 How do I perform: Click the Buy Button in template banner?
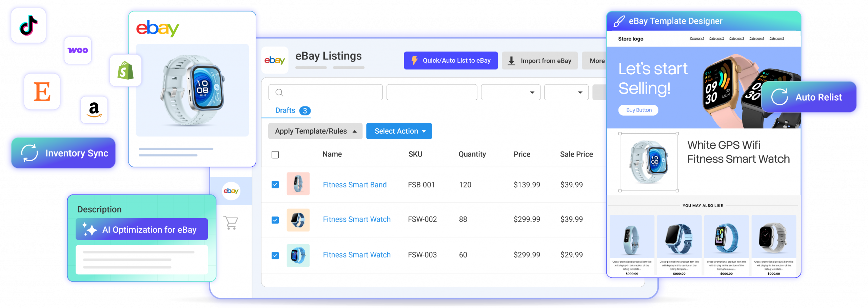[638, 110]
